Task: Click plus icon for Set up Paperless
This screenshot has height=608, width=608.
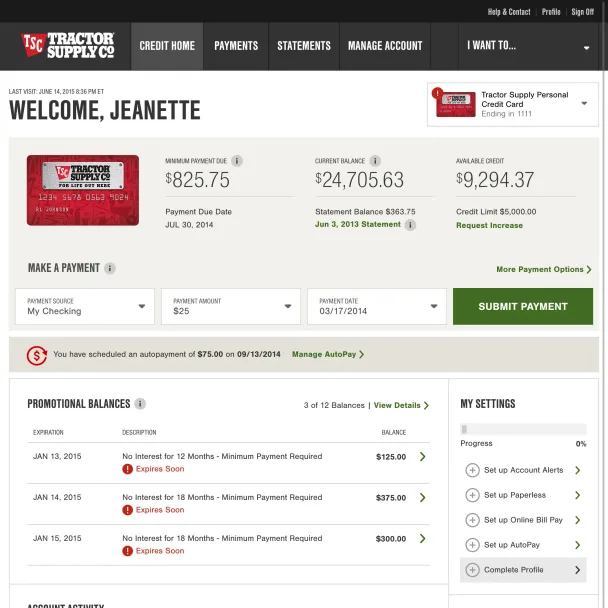Action: click(x=472, y=495)
